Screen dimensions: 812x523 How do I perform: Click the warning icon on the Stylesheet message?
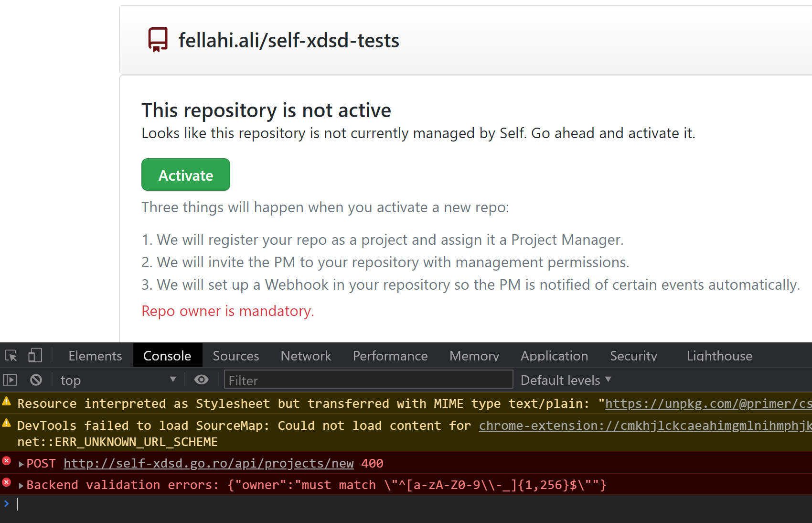(x=6, y=401)
